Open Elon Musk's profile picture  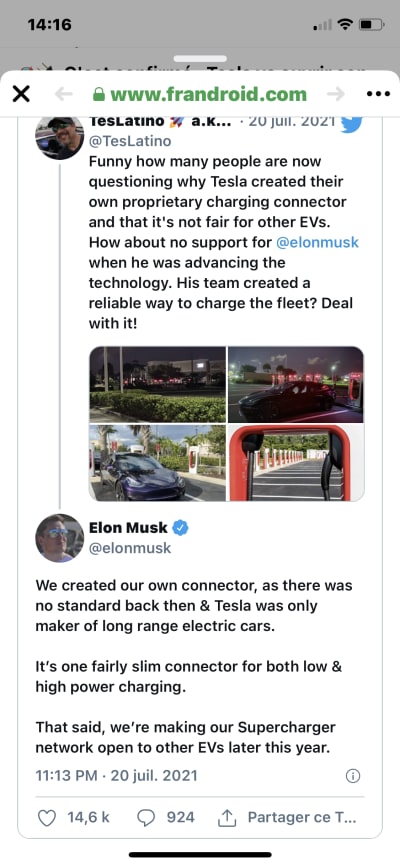[60, 538]
